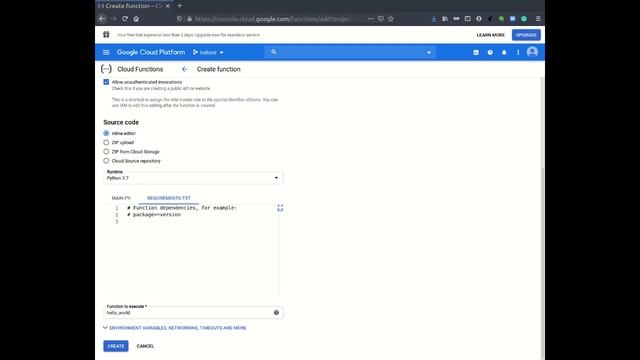Click the 'Source code' heading text
Viewport: 640px width, 360px height.
[x=121, y=122]
